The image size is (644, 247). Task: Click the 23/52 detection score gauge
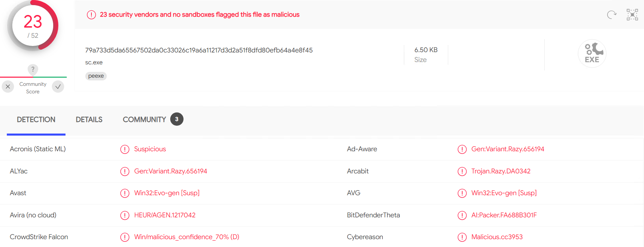33,26
